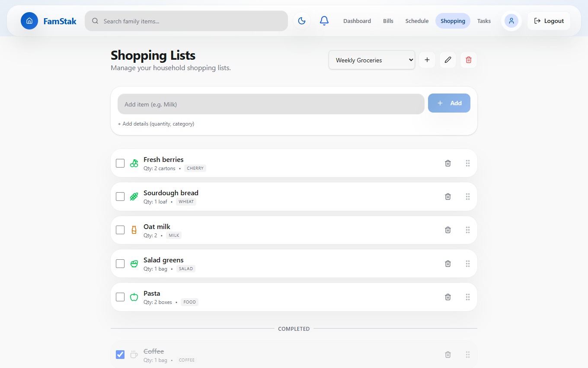The width and height of the screenshot is (588, 368).
Task: Delete list using red trash icon
Action: click(x=469, y=60)
